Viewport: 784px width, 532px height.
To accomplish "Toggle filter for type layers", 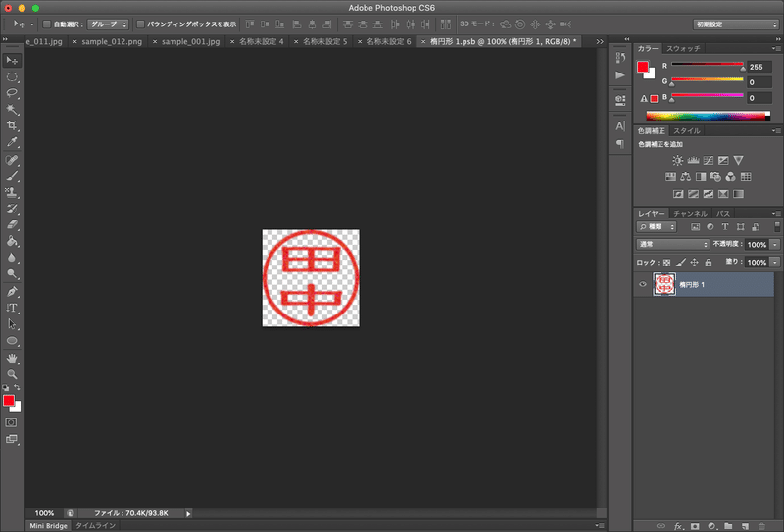I will [x=725, y=227].
